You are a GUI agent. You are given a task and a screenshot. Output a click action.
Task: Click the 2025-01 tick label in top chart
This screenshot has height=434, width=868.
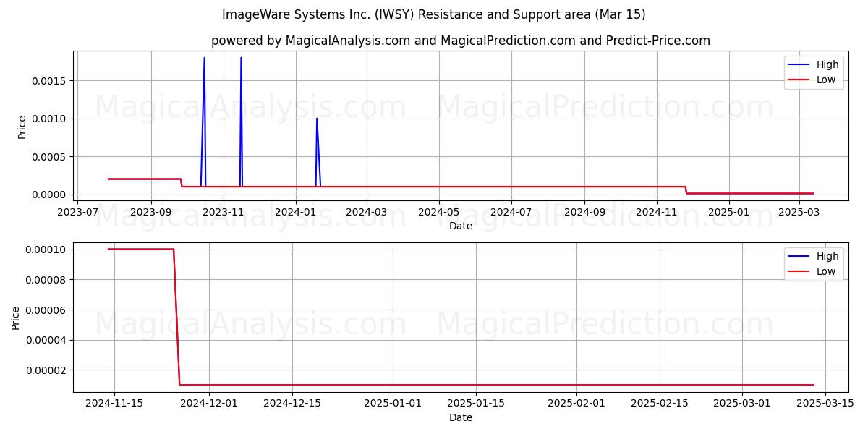point(729,213)
